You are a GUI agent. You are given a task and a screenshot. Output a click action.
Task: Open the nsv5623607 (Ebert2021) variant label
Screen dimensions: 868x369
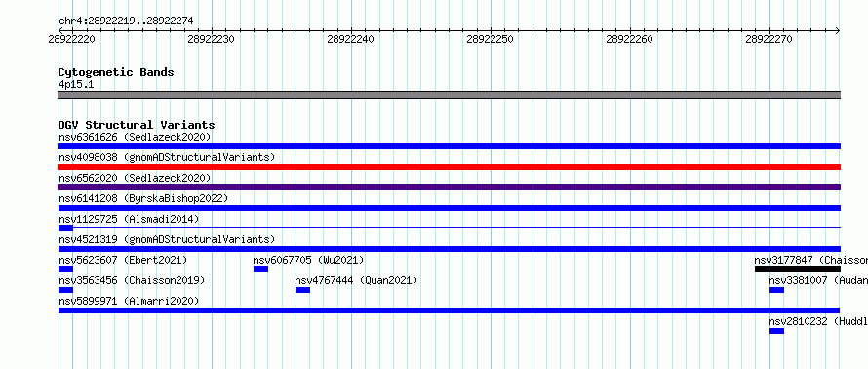123,260
